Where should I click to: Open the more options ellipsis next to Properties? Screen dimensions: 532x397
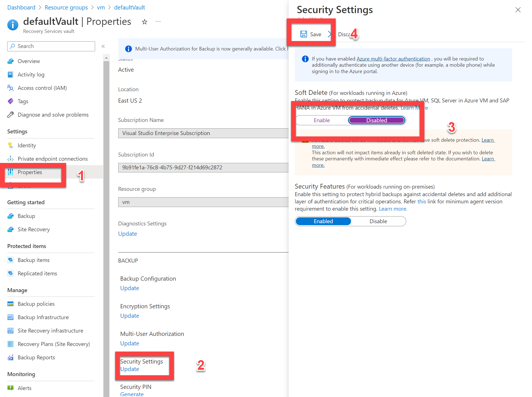[x=158, y=21]
